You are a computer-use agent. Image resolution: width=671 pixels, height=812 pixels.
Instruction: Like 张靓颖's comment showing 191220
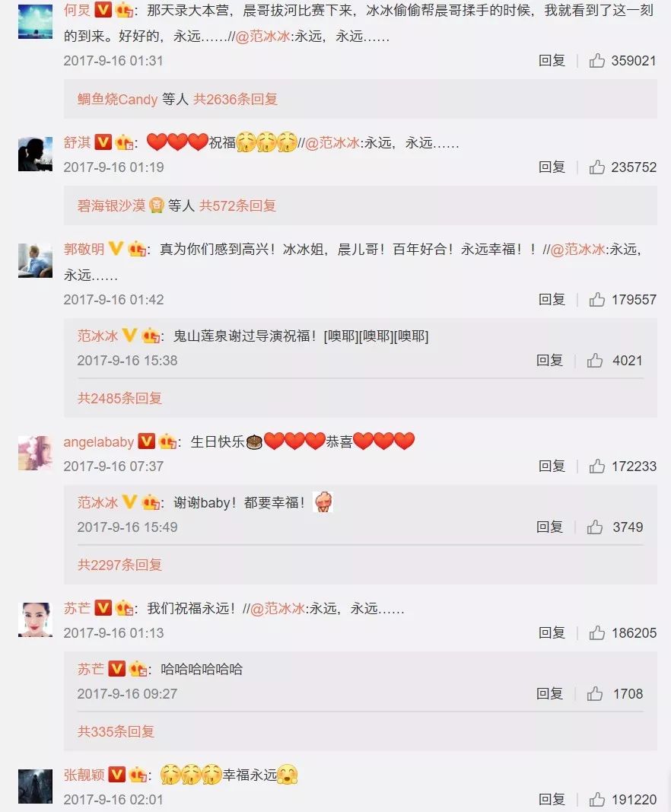pos(597,800)
